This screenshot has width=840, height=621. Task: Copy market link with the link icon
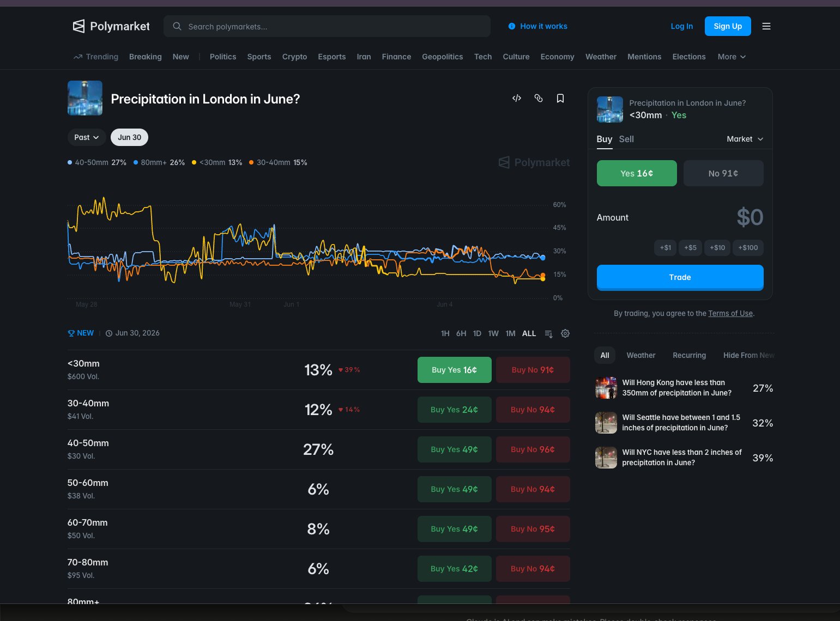pyautogui.click(x=539, y=98)
